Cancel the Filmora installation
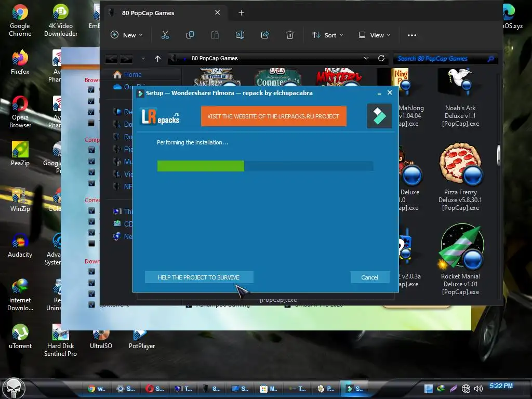Screen dimensions: 532x399 click(369, 277)
